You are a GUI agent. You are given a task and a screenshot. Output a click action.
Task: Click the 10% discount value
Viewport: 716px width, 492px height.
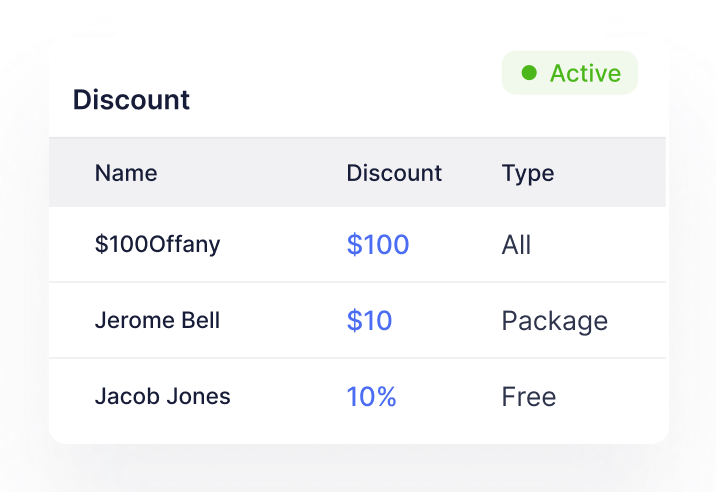pyautogui.click(x=371, y=397)
